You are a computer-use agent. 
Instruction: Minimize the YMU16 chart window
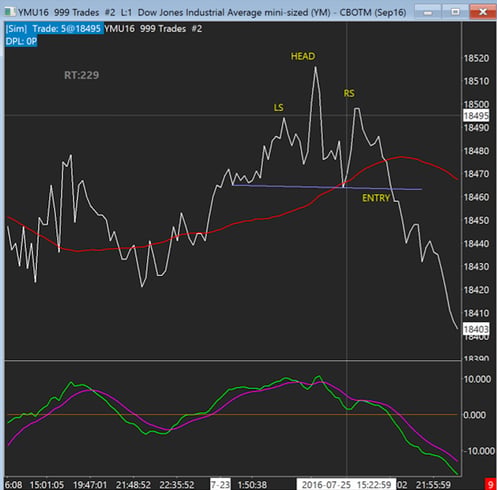click(428, 12)
